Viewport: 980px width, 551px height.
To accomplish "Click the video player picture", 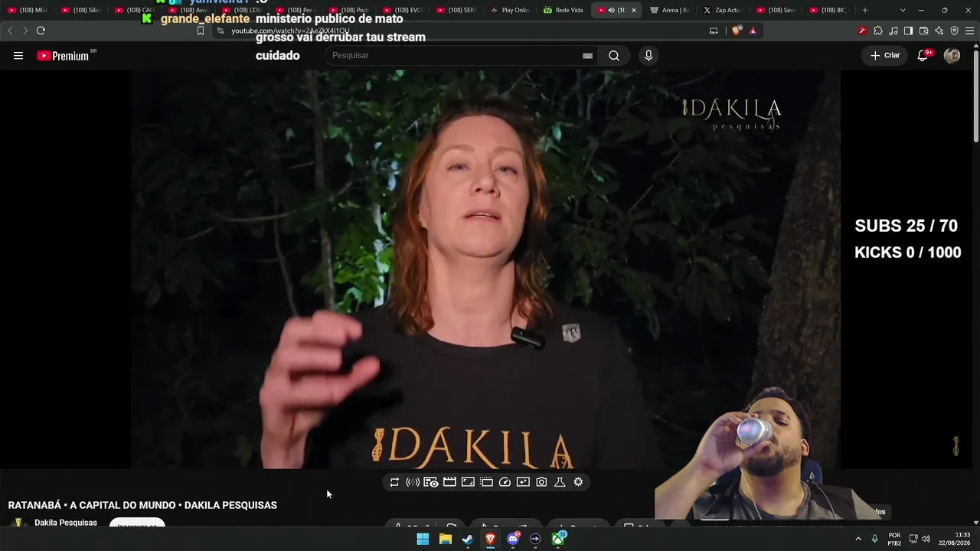I will (485, 269).
